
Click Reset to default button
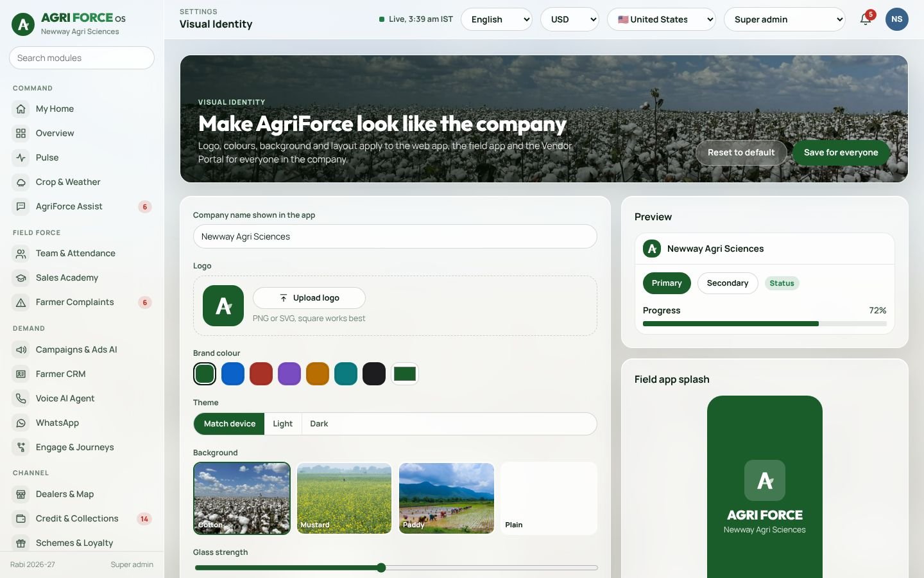pos(741,153)
